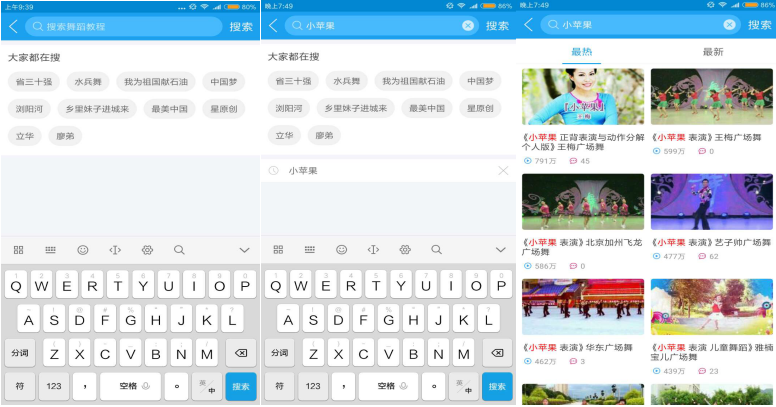Tap header 搜索 button on the history screen

coord(497,26)
